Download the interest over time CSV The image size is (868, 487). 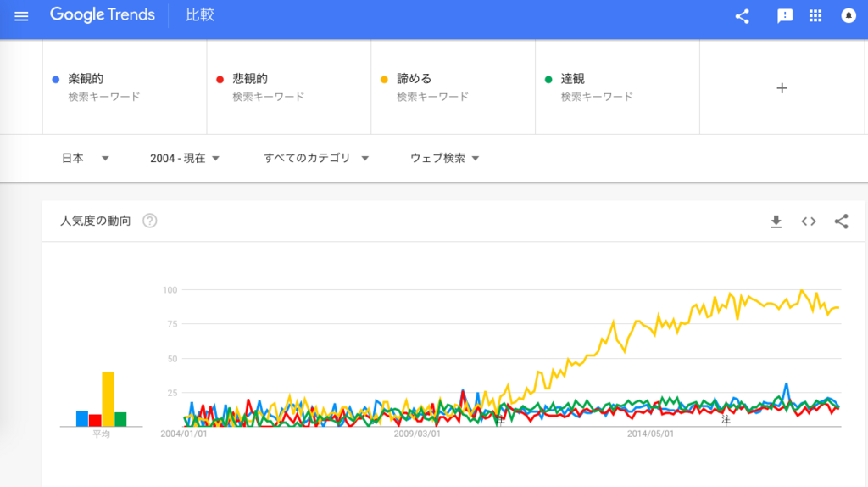tap(776, 221)
